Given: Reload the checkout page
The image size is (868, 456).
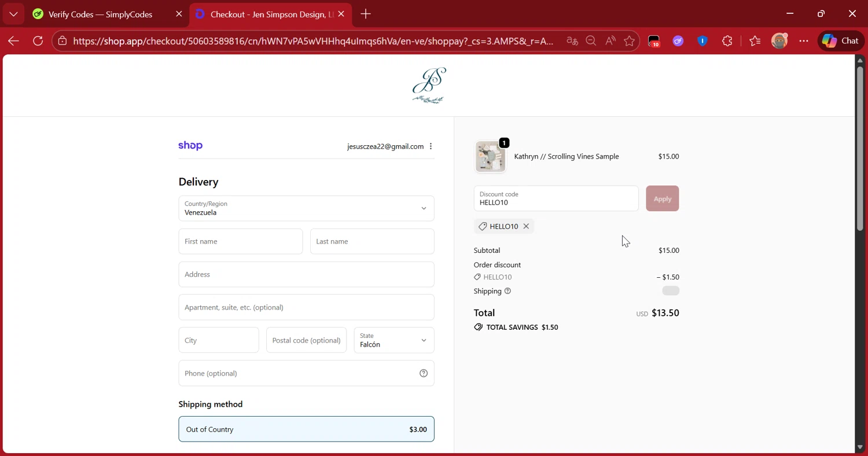Looking at the screenshot, I should click(x=38, y=41).
